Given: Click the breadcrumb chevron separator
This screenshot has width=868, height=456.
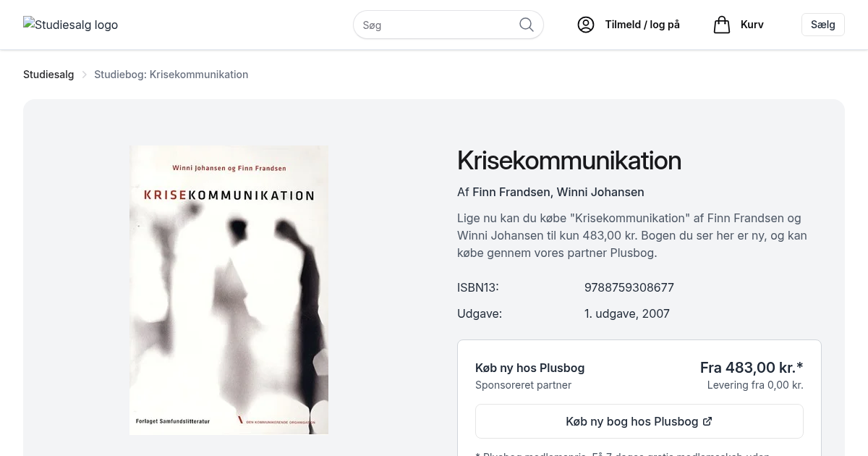Looking at the screenshot, I should pyautogui.click(x=84, y=75).
